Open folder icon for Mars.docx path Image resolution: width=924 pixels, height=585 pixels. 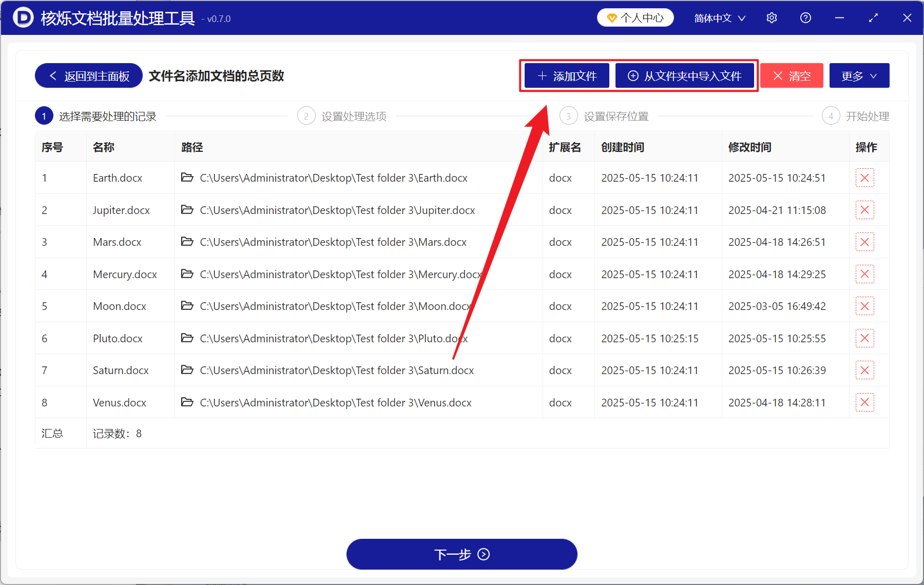pyautogui.click(x=187, y=242)
